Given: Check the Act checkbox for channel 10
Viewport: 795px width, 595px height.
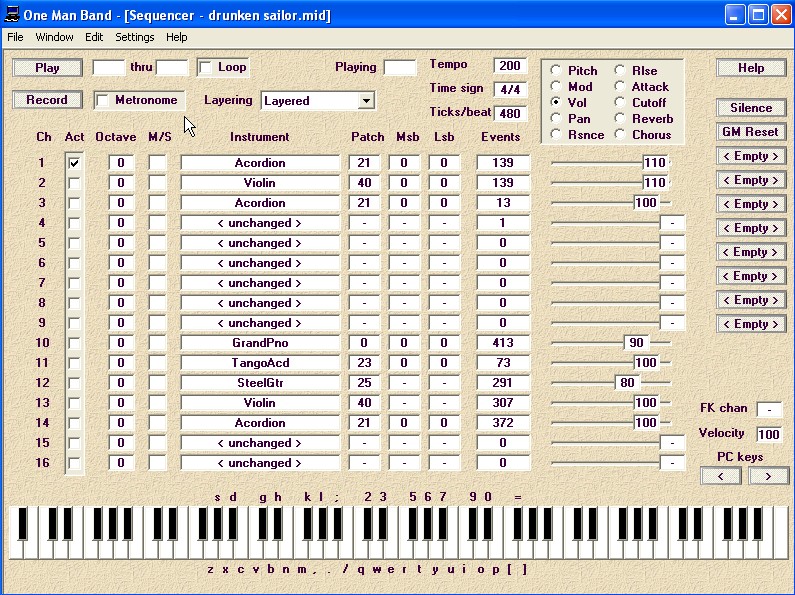Looking at the screenshot, I should click(75, 343).
